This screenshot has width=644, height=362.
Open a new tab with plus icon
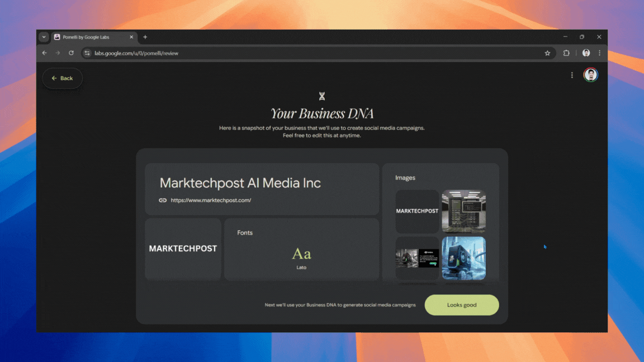tap(145, 37)
